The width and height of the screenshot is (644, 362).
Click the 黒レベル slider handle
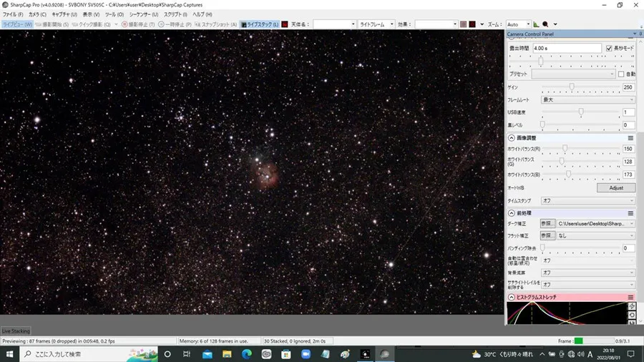542,124
